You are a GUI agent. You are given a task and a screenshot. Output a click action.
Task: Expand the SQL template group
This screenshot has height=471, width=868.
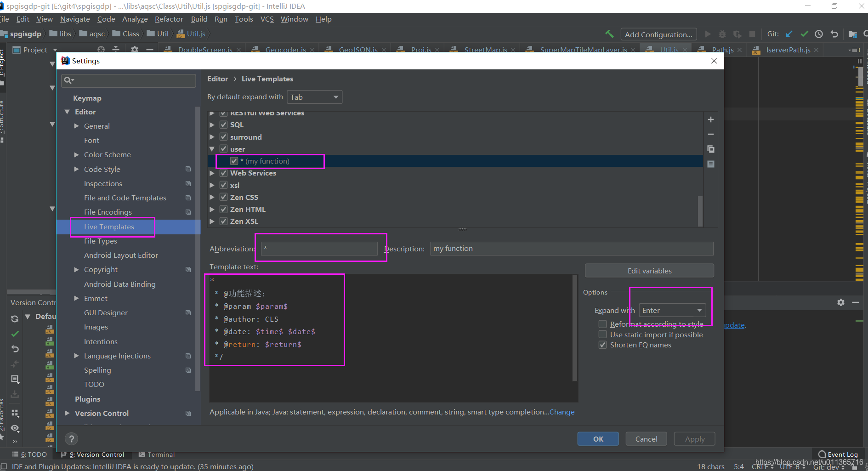(x=212, y=125)
